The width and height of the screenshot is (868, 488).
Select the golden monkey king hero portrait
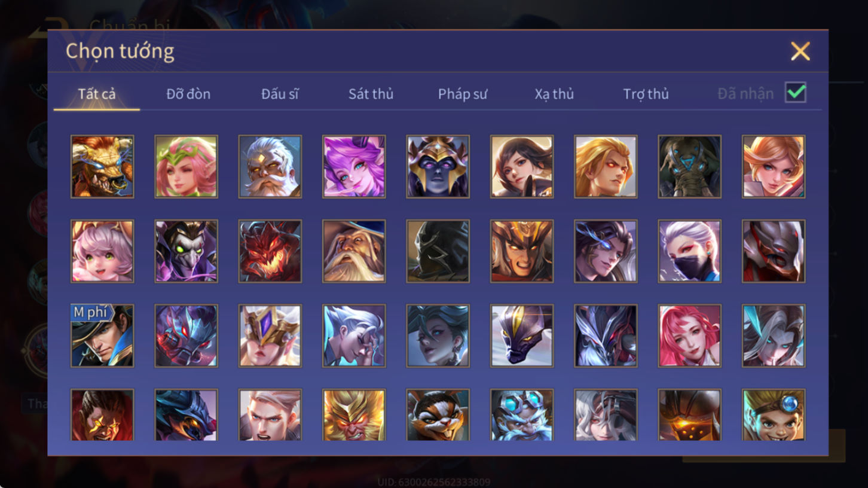(354, 415)
